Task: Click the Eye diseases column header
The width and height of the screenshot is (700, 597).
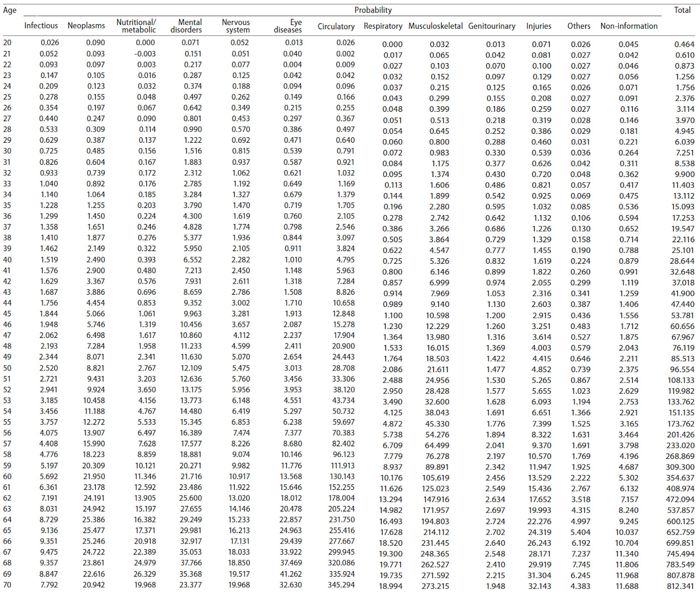Action: (x=288, y=26)
